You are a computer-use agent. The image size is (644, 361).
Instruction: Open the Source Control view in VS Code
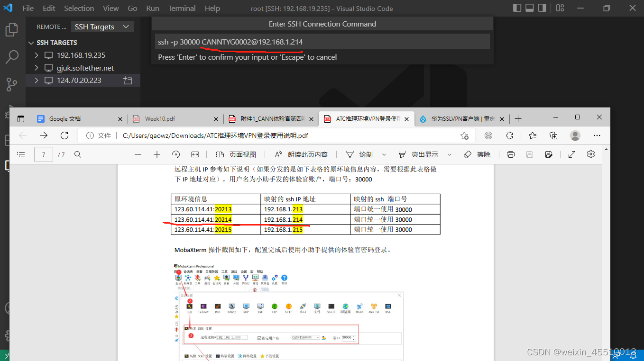11,85
